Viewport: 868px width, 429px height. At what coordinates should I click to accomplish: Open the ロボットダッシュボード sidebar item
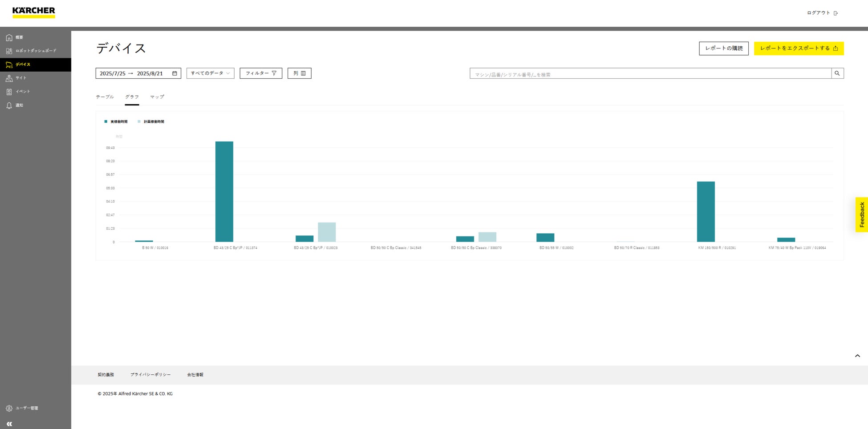coord(31,51)
